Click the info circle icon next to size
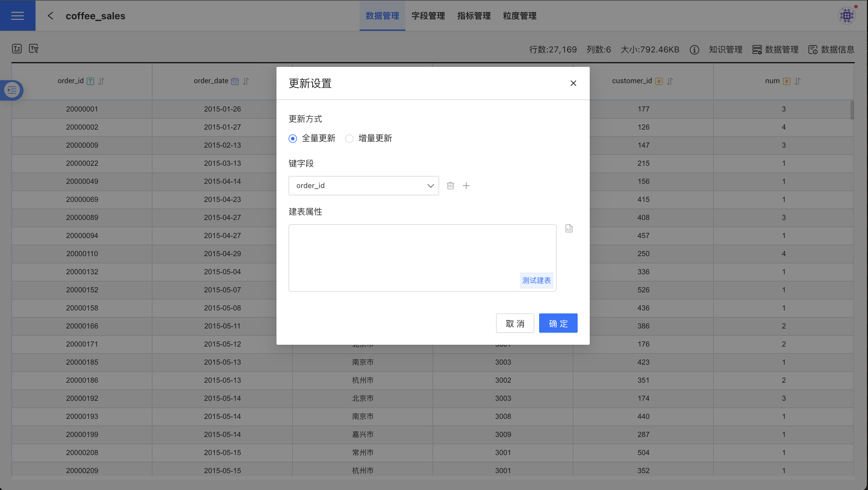 pos(694,50)
